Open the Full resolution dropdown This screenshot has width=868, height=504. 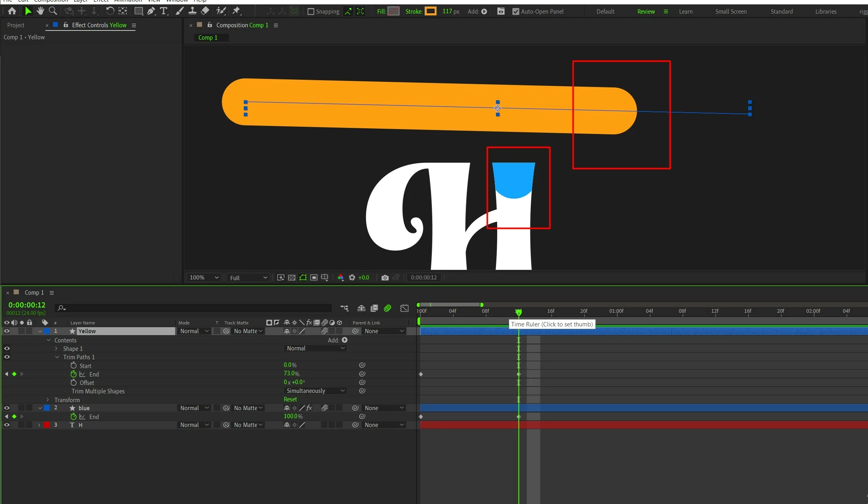[x=248, y=278]
